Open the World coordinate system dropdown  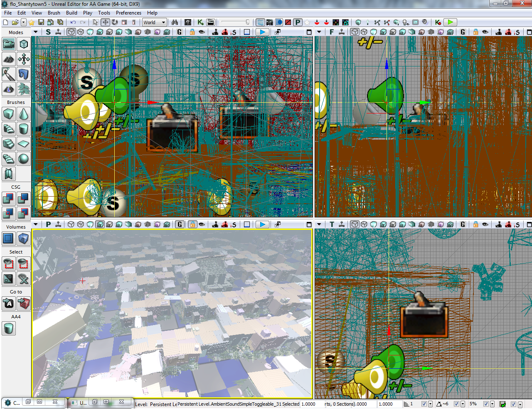154,22
